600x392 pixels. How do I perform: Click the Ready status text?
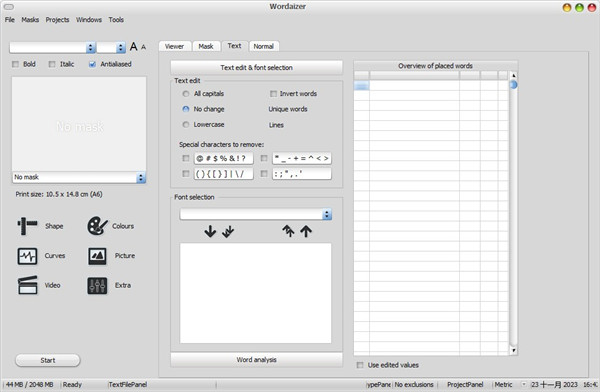(72, 384)
